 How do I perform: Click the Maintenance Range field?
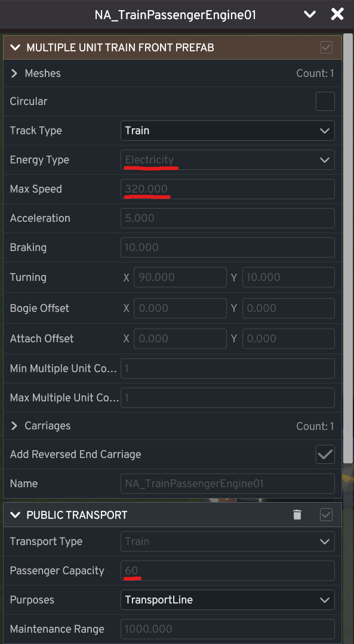(x=227, y=629)
